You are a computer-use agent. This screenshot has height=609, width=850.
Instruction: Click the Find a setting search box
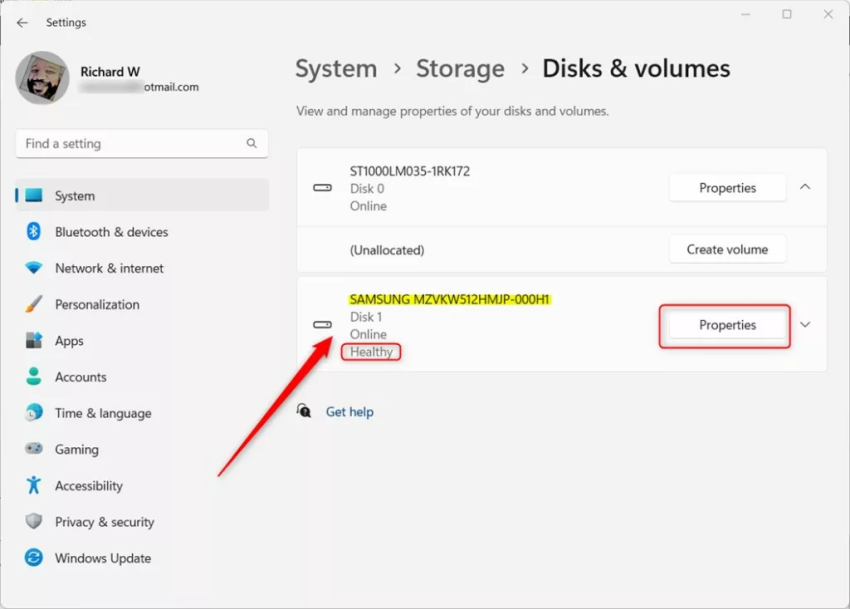[x=135, y=144]
